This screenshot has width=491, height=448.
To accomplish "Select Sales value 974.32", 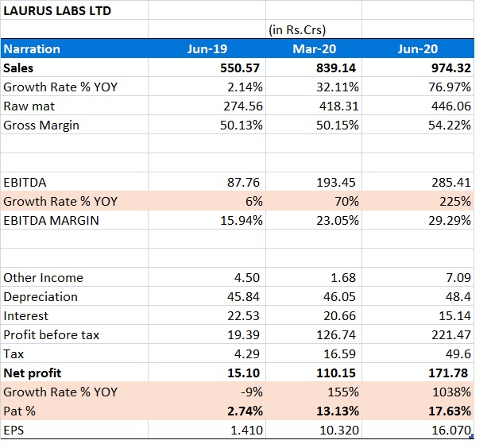I will pos(418,68).
